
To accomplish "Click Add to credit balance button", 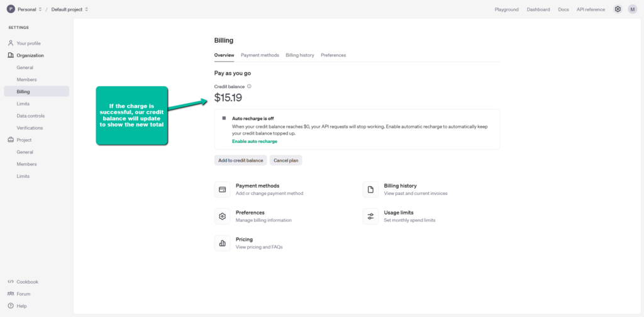I will tap(241, 160).
